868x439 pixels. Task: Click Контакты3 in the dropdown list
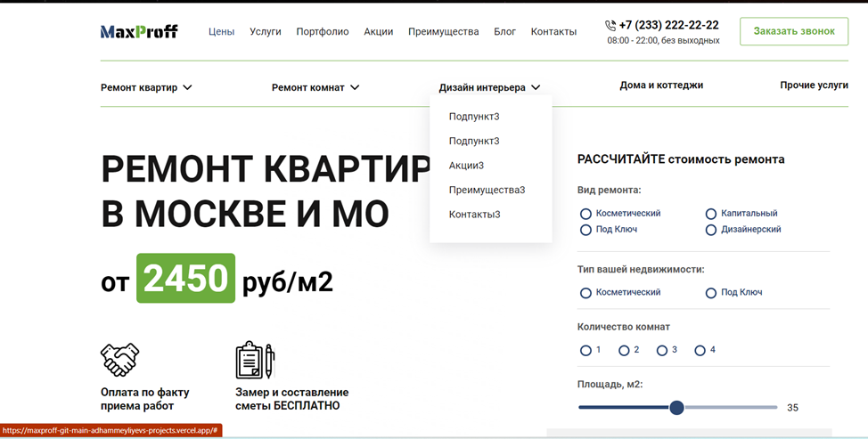tap(474, 215)
